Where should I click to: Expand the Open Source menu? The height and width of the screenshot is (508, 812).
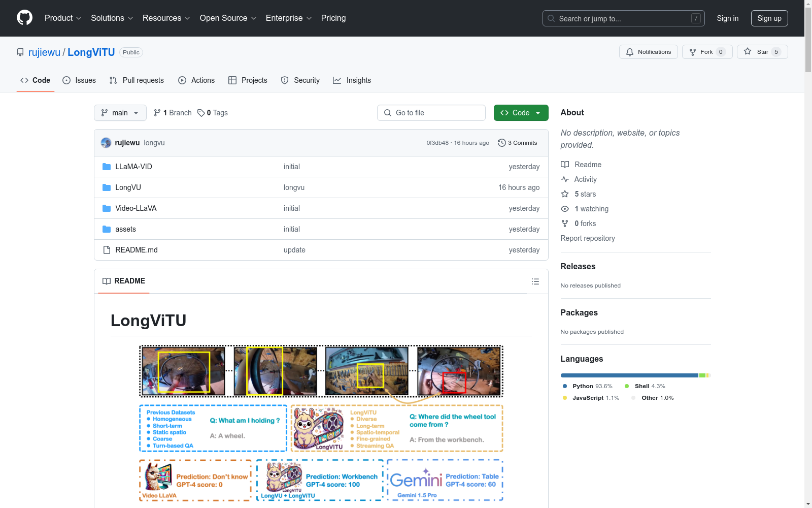point(228,18)
